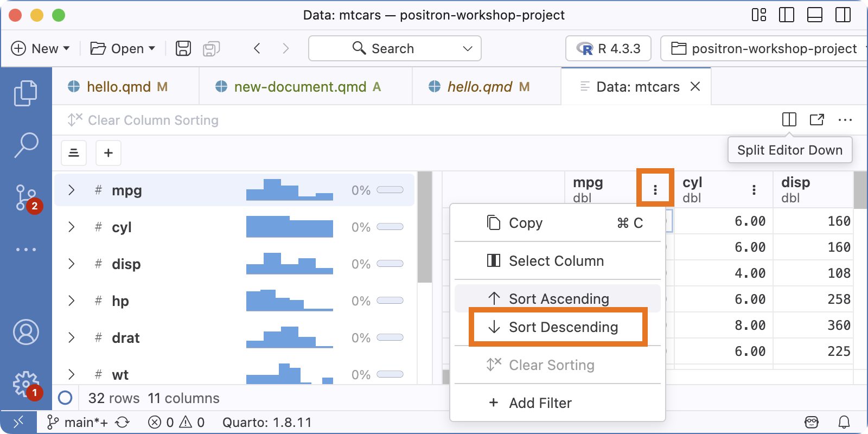Click the mpg missing values percent bar
868x434 pixels.
click(390, 190)
